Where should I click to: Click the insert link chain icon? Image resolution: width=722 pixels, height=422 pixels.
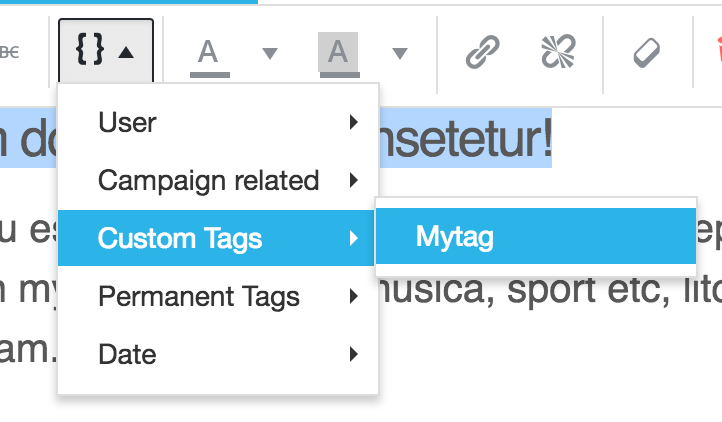[483, 52]
